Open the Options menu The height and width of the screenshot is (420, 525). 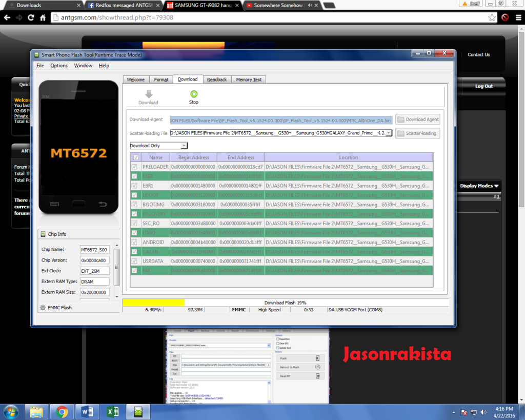pos(59,66)
